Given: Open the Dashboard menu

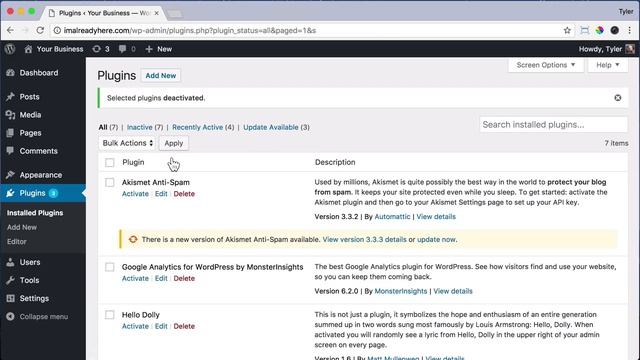Looking at the screenshot, I should [x=39, y=73].
